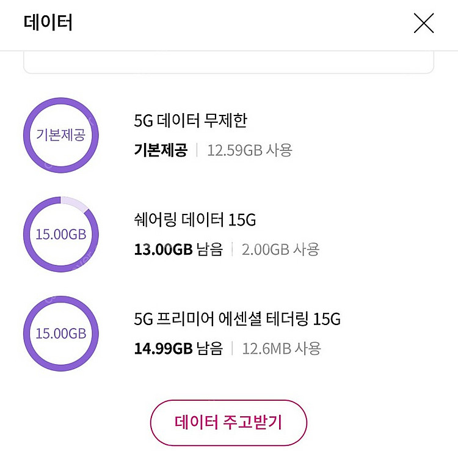Tap the 기본제공 label inside the first gauge
This screenshot has width=458, height=476.
[x=60, y=135]
